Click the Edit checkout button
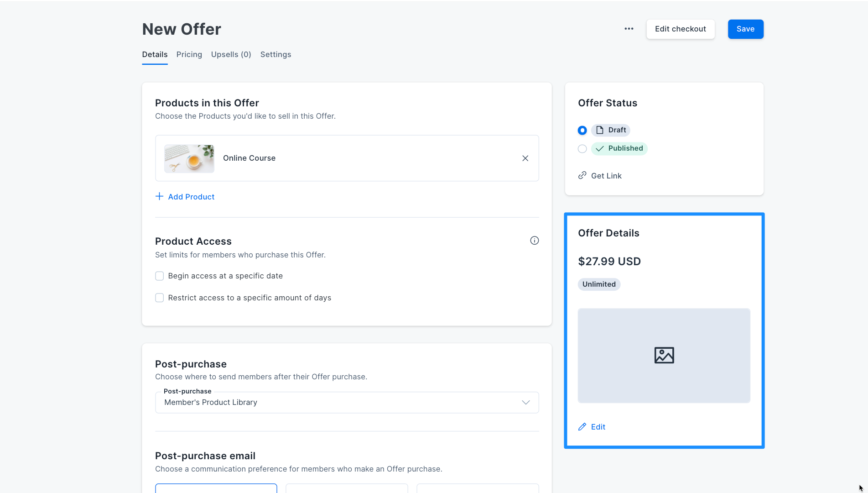The image size is (868, 493). click(681, 29)
